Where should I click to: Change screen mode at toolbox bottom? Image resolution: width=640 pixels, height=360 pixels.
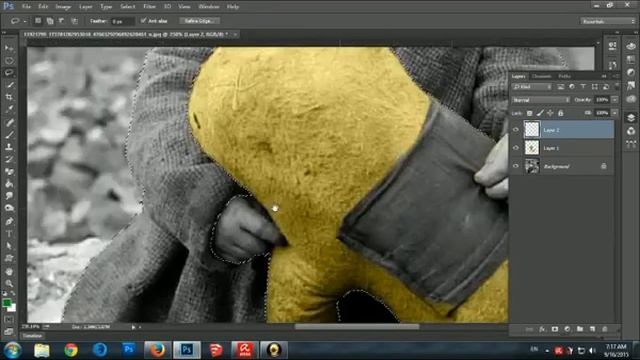point(9,331)
